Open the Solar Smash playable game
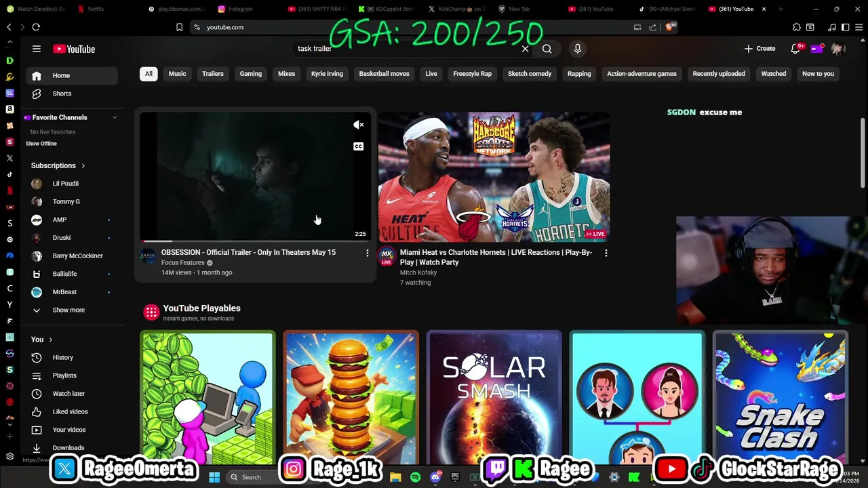This screenshot has height=488, width=868. click(494, 398)
